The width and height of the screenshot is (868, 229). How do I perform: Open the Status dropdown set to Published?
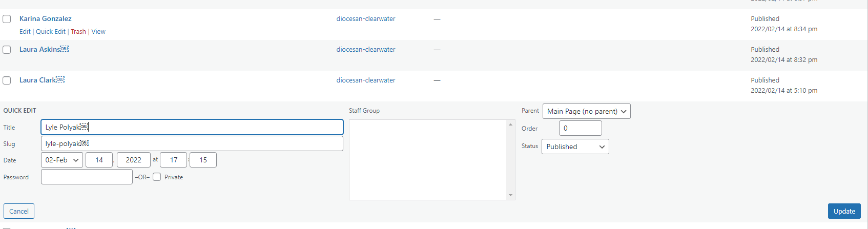(x=575, y=147)
